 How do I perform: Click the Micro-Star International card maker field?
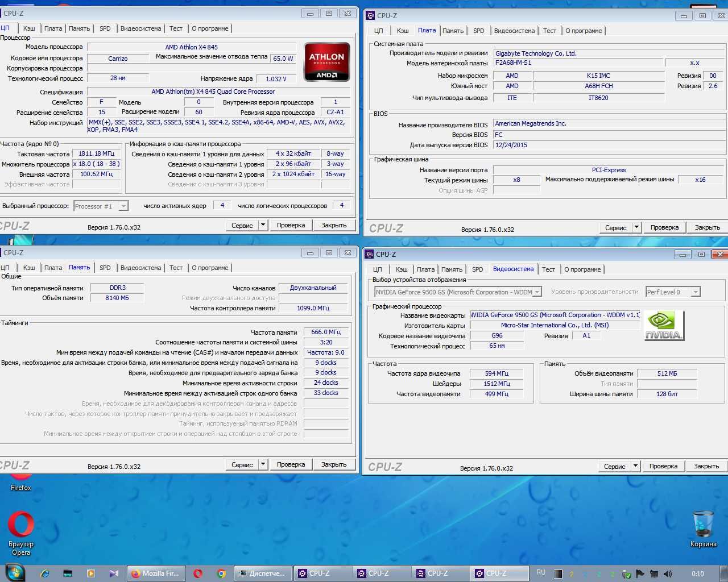click(x=555, y=325)
